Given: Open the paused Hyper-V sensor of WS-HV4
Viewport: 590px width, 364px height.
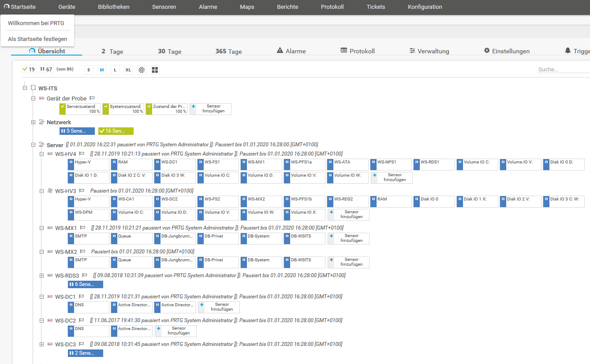Looking at the screenshot, I should [x=89, y=164].
